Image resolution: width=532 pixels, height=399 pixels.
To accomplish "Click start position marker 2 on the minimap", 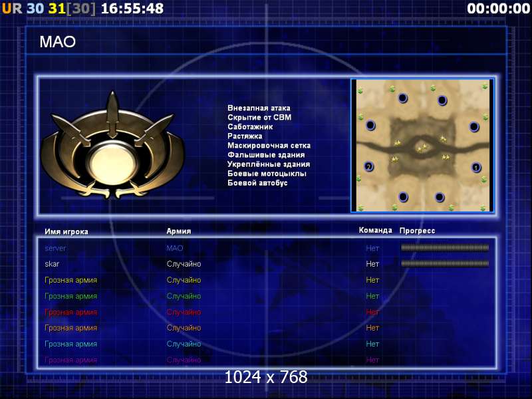I will pos(368,167).
